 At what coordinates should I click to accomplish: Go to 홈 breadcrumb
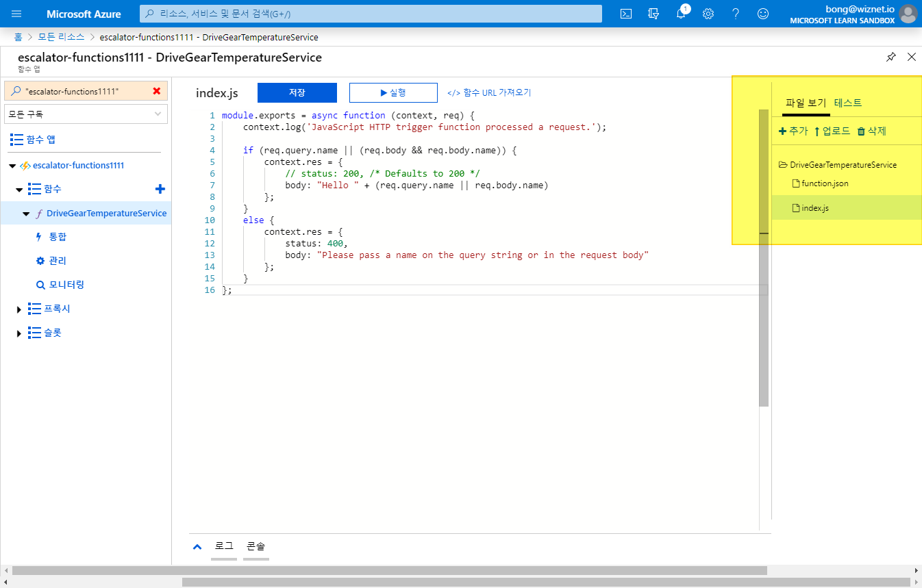point(18,37)
